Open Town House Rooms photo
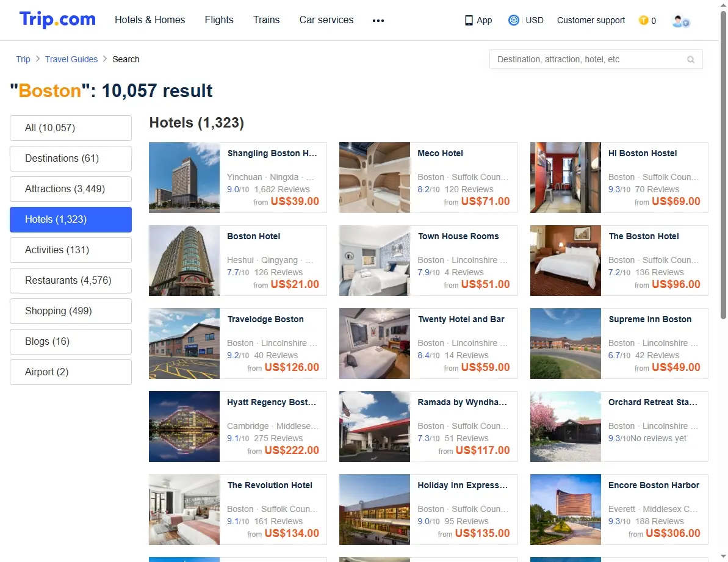Screen dimensions: 728x562 pyautogui.click(x=375, y=261)
